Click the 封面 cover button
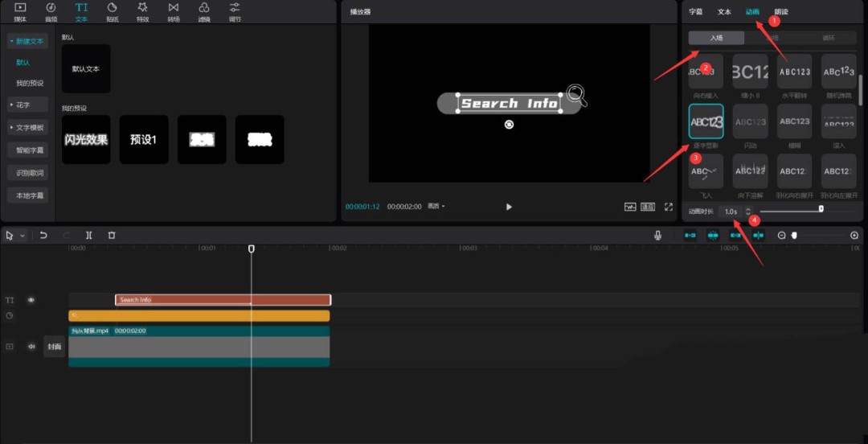This screenshot has width=868, height=444. (54, 347)
